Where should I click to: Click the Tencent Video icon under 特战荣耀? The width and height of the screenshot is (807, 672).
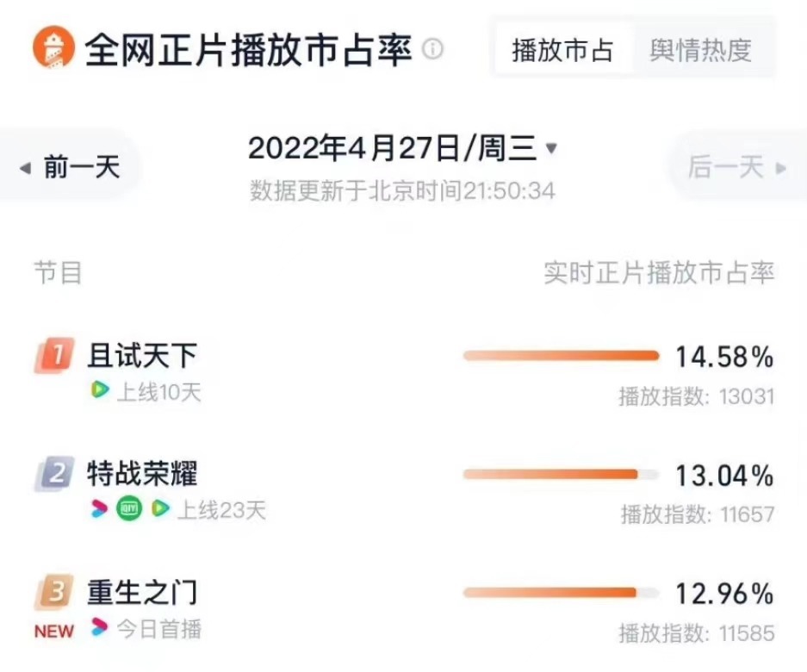159,509
